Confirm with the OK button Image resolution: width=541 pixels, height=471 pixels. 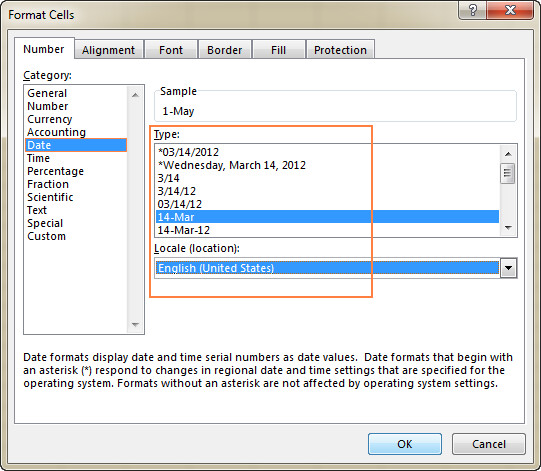pos(405,444)
